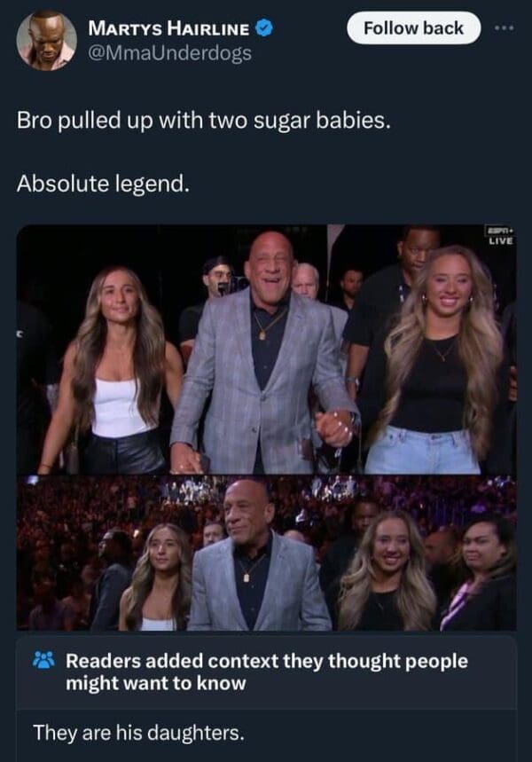This screenshot has width=532, height=762.
Task: Click the light blue jeans in top photo
Action: [x=421, y=450]
